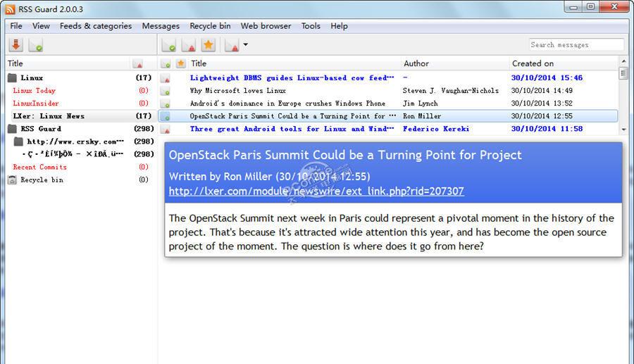Open the Web browser menu
The width and height of the screenshot is (634, 364).
point(266,26)
